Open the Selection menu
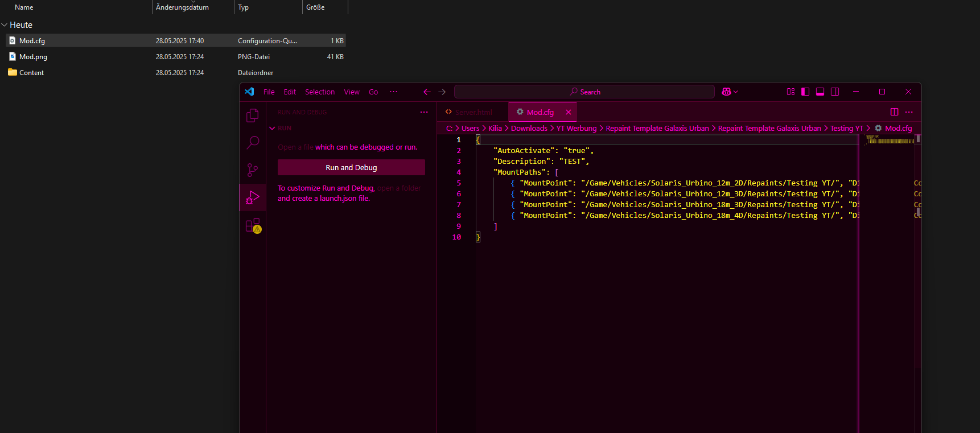 click(320, 92)
